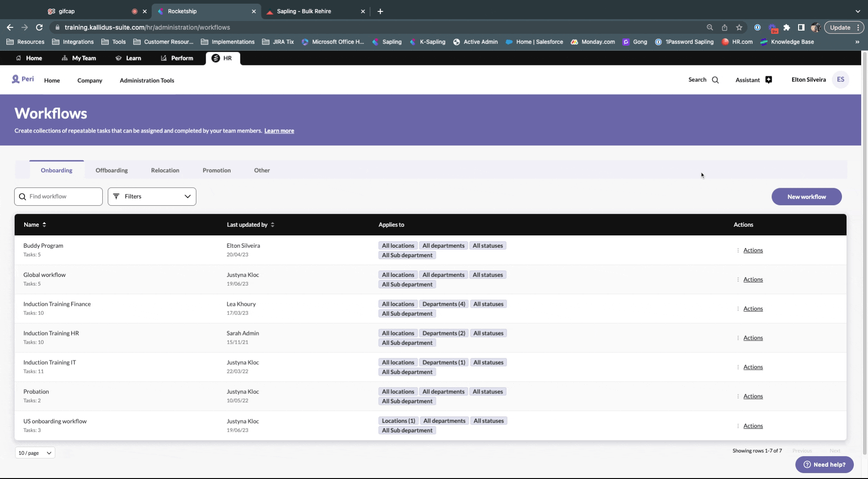Switch to the Offboarding tab

coord(111,170)
